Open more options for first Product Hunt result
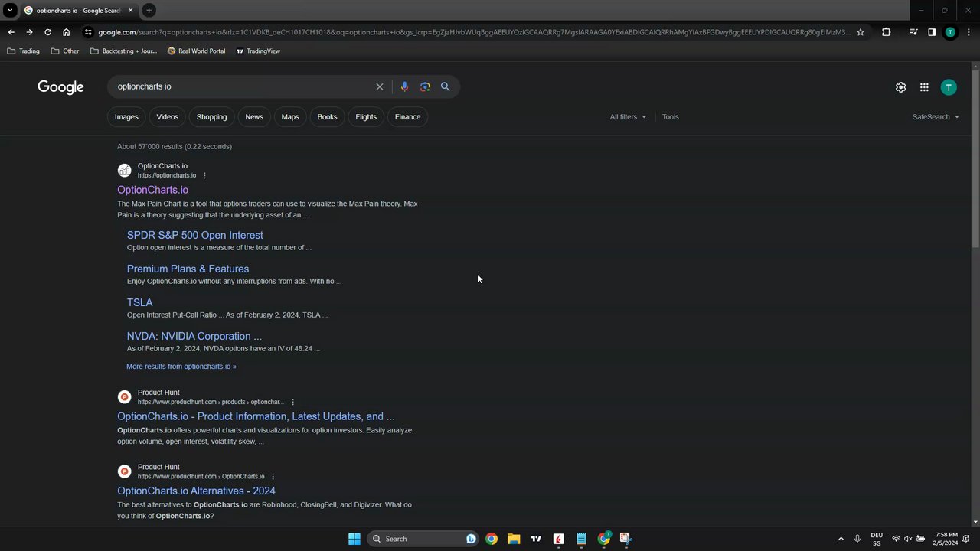The image size is (980, 551). pyautogui.click(x=292, y=403)
